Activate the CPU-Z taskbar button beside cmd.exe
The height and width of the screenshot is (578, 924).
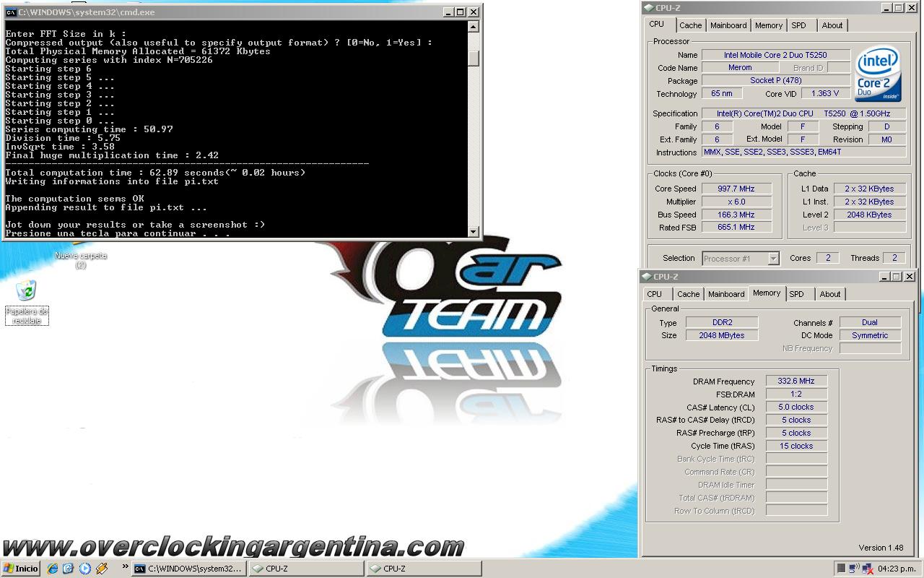point(306,569)
